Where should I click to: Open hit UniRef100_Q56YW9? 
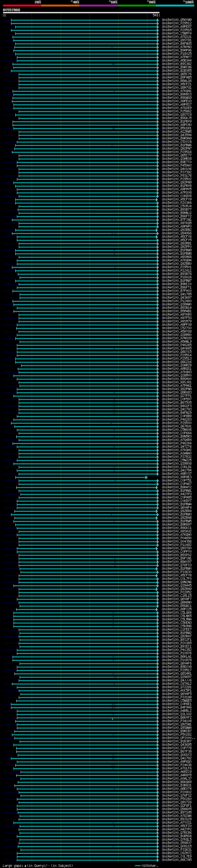pos(177,20)
